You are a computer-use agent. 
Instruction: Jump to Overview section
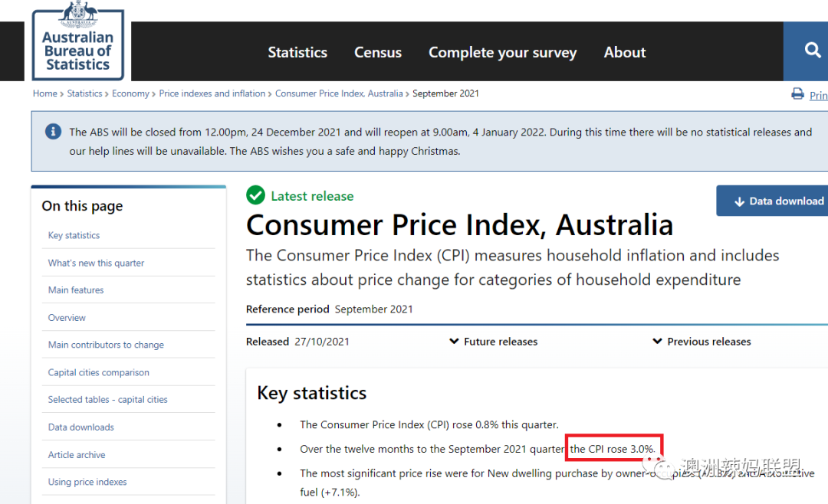[x=67, y=318]
